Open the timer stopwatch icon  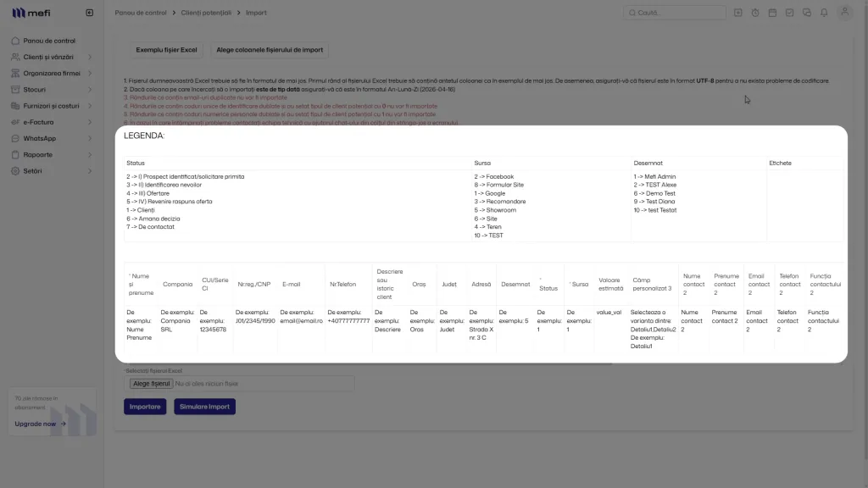(x=755, y=13)
